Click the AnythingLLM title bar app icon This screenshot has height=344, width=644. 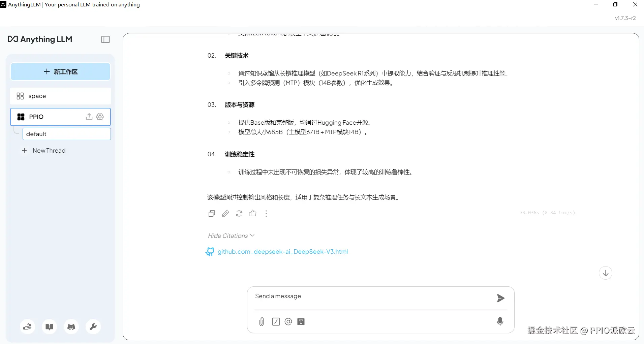pyautogui.click(x=3, y=4)
